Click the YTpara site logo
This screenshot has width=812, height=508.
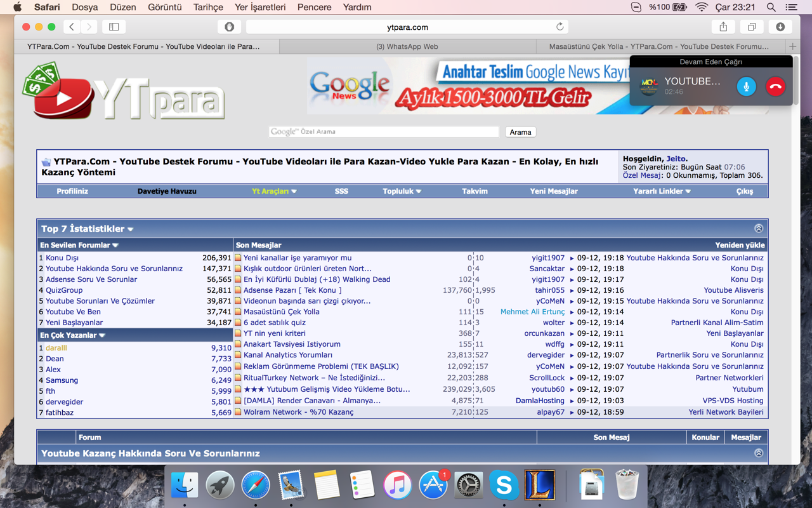(124, 91)
